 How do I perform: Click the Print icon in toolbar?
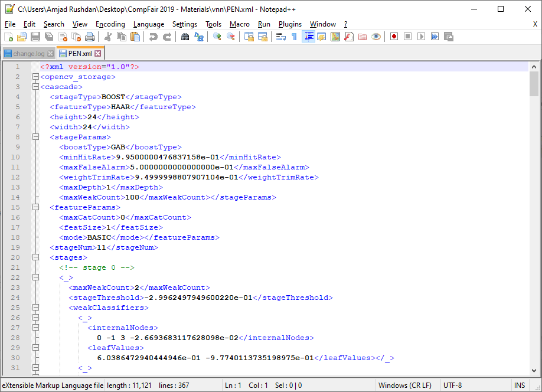pyautogui.click(x=90, y=37)
